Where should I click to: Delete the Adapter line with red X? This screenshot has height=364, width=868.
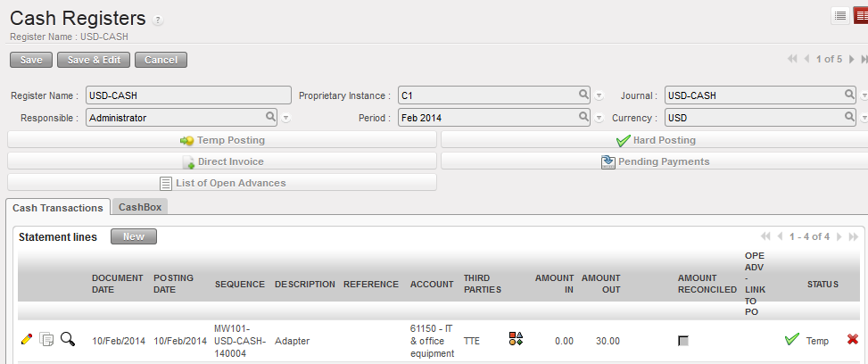coord(852,340)
